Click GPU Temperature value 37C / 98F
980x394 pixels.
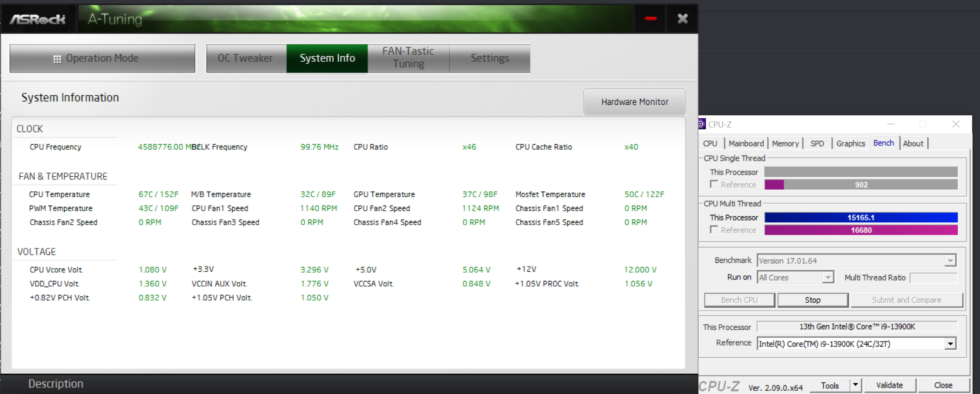480,194
